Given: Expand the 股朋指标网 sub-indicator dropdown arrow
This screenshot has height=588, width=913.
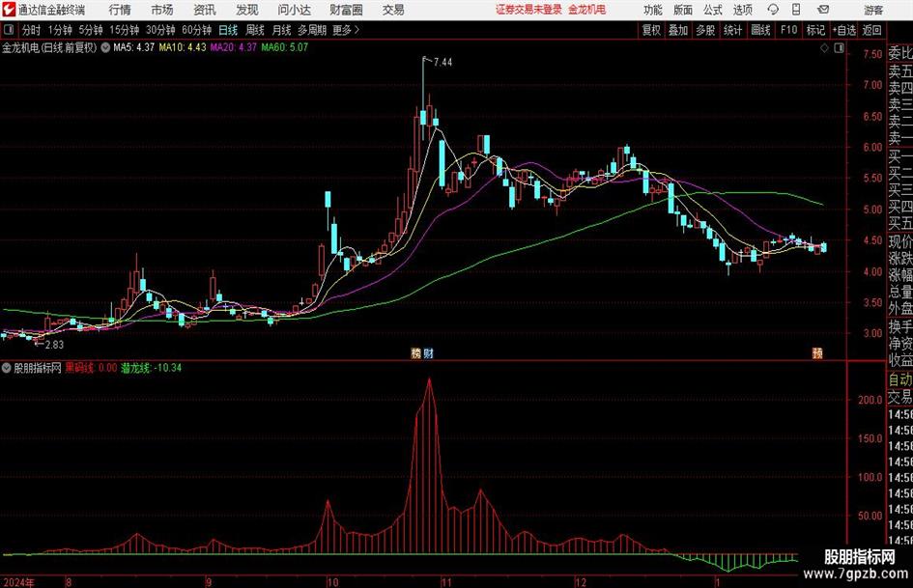Looking at the screenshot, I should [7, 367].
